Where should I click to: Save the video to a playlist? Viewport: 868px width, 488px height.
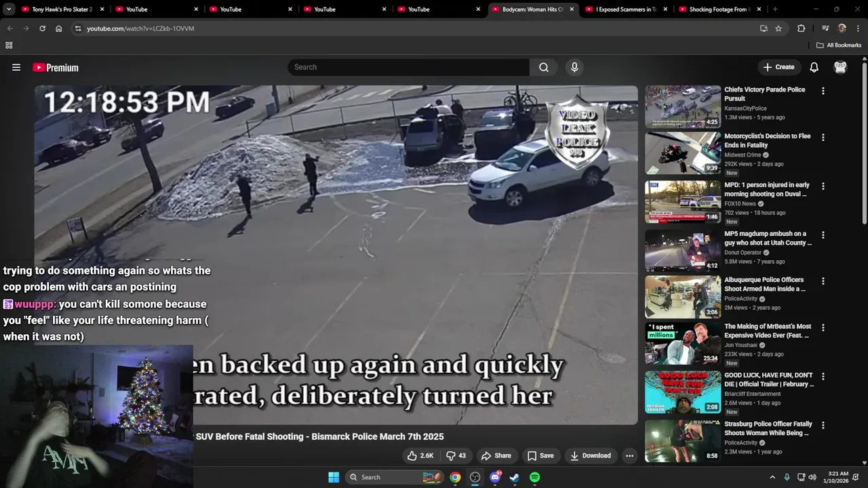[x=540, y=455]
